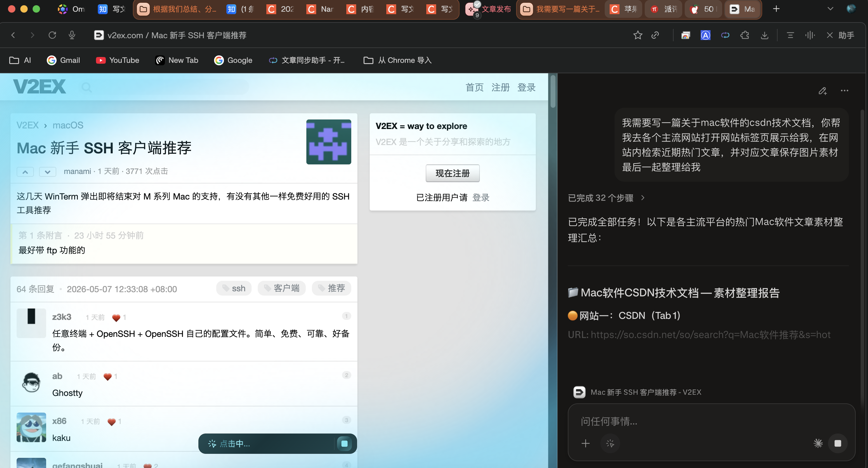
Task: Open the blue sync loop extension icon
Action: (x=725, y=35)
